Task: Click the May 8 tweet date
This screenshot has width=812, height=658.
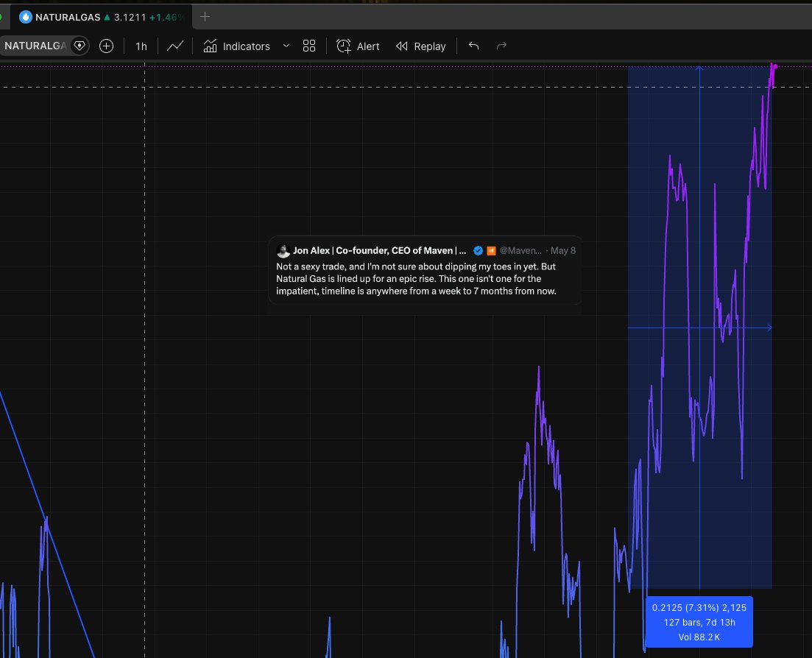Action: coord(563,250)
